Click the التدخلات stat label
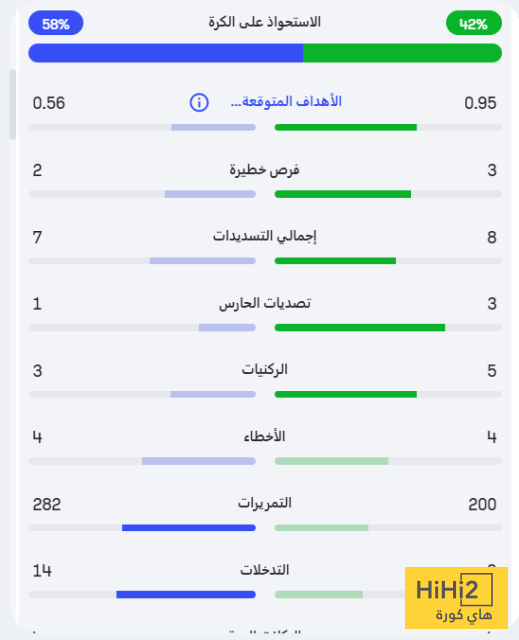 click(x=265, y=570)
